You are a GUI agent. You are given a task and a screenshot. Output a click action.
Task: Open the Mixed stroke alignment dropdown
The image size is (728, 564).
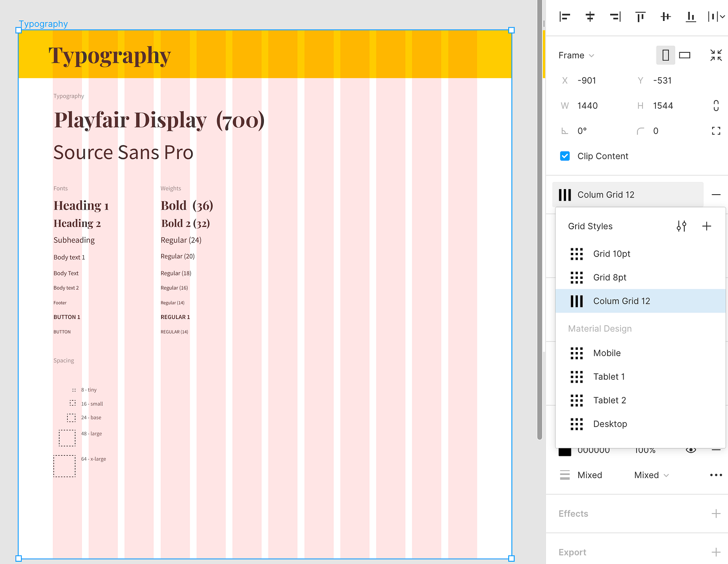(652, 475)
